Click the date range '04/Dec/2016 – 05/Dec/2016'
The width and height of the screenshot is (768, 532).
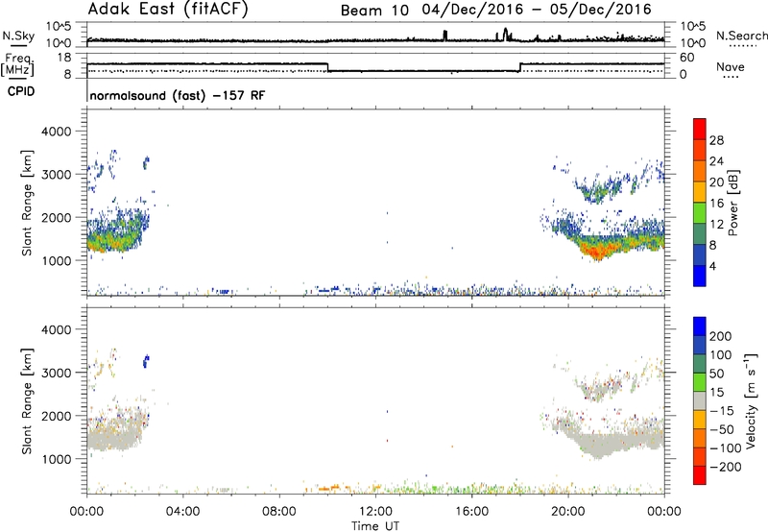coord(537,10)
